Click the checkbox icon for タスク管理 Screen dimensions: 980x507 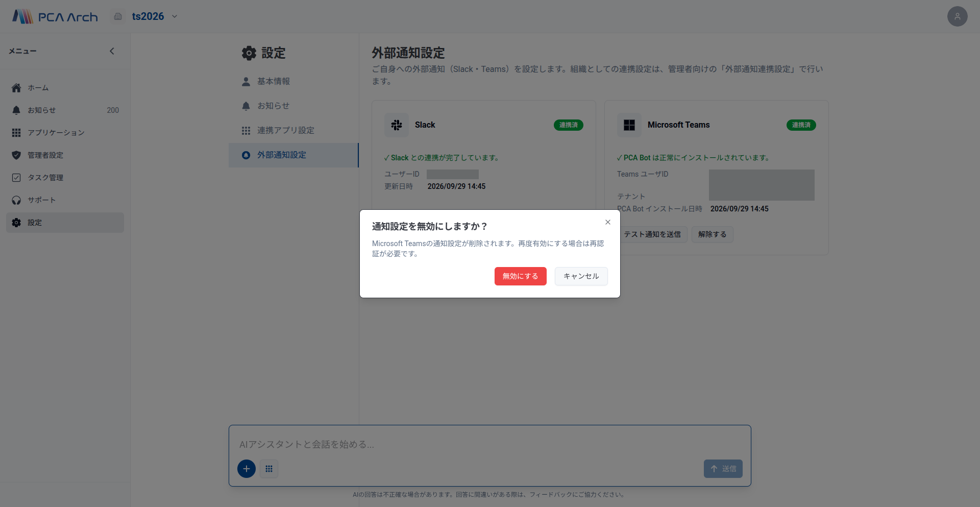tap(16, 178)
